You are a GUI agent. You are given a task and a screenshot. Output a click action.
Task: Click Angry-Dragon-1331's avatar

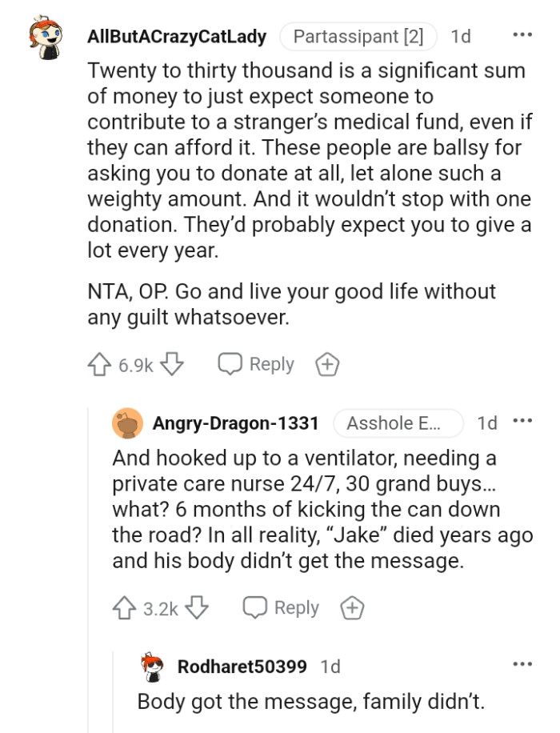click(x=126, y=423)
